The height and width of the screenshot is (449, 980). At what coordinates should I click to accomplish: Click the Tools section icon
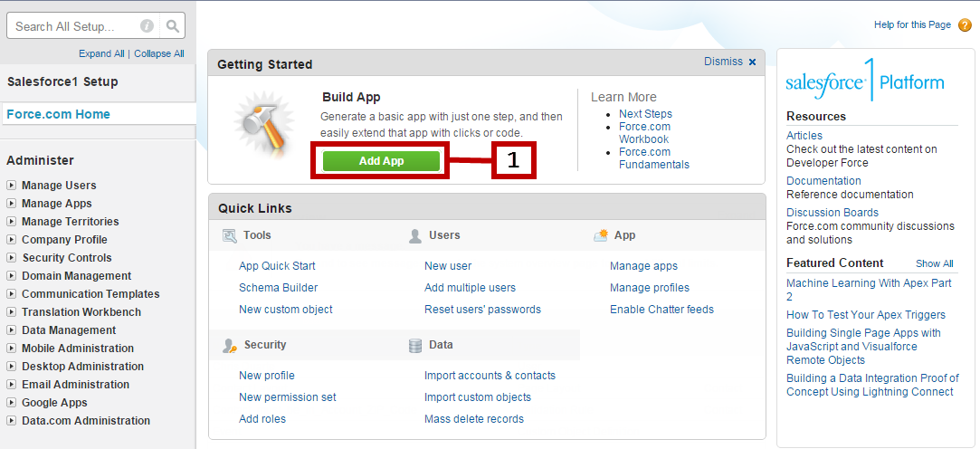click(x=230, y=235)
